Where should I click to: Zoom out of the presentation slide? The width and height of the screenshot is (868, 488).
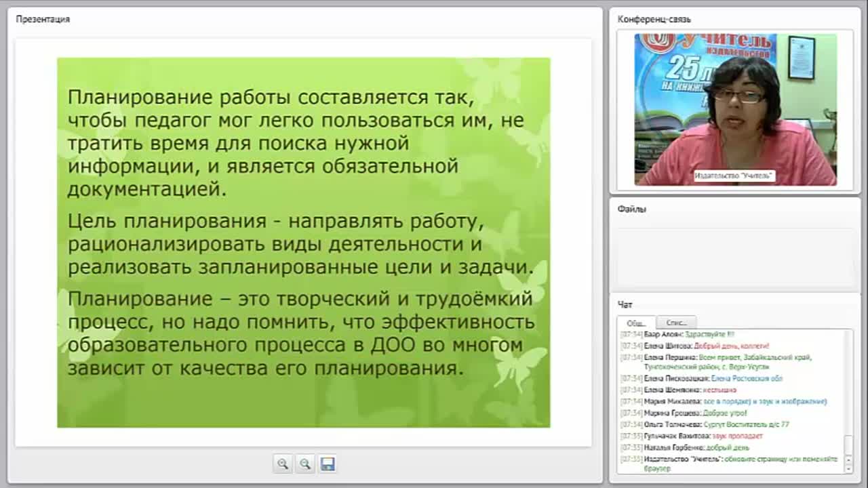(305, 464)
